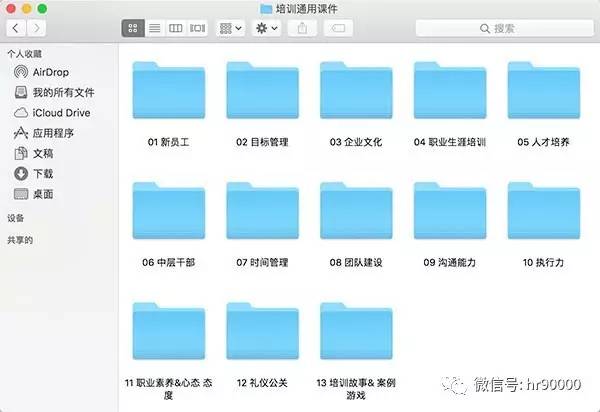The image size is (600, 412).
Task: Click the Share toolbar button
Action: click(x=303, y=29)
